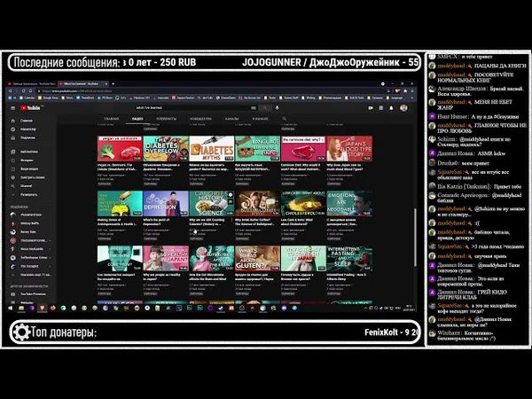Open the vegan vs omnivore thumbnail
The image size is (532, 399).
click(120, 149)
